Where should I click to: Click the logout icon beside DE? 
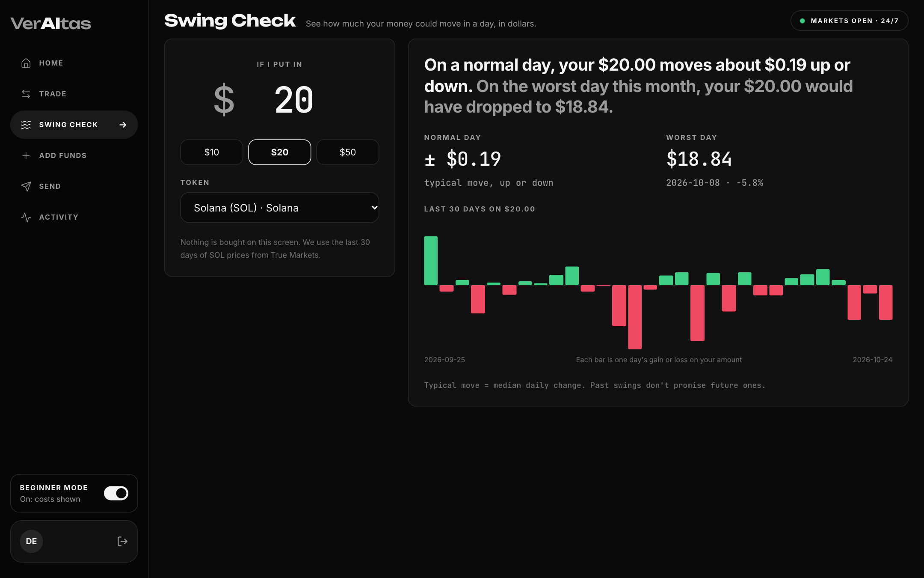click(x=122, y=541)
